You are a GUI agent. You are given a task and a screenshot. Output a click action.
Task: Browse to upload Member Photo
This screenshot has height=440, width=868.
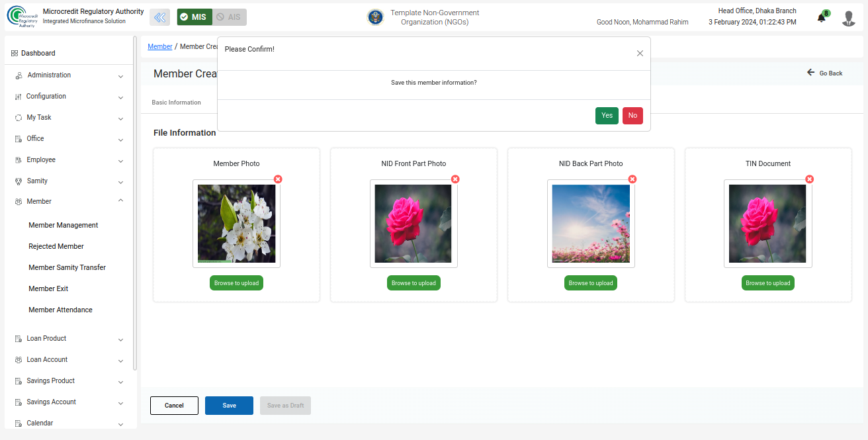tap(236, 283)
